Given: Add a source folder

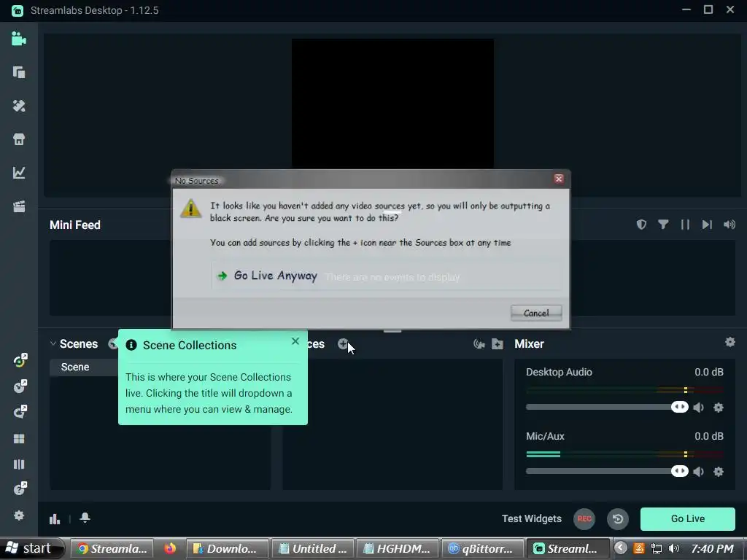Looking at the screenshot, I should (498, 344).
